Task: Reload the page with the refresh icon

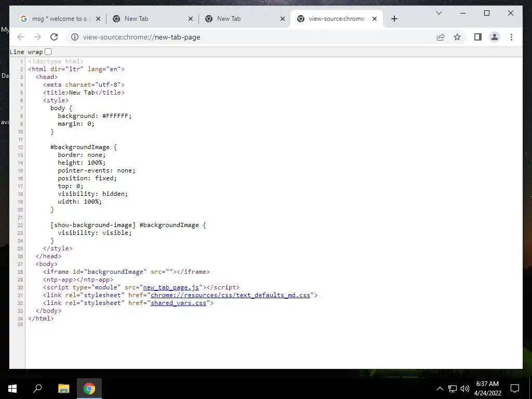Action: click(54, 37)
